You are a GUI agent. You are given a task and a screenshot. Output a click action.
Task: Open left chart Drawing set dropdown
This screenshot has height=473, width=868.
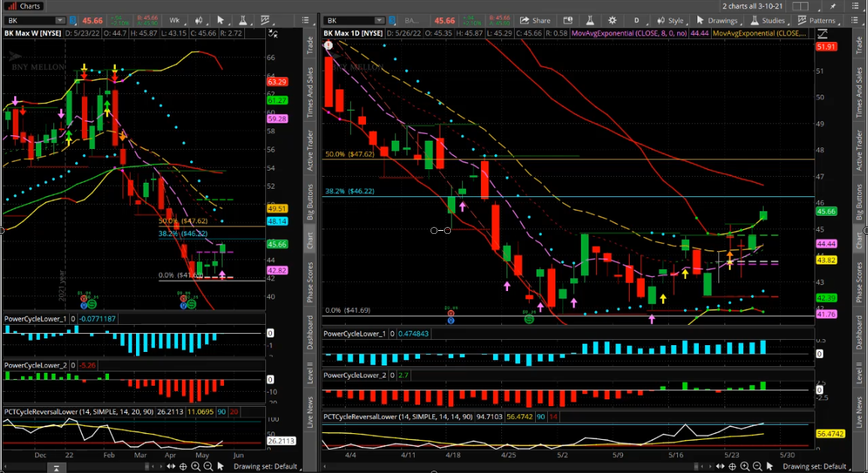click(267, 466)
